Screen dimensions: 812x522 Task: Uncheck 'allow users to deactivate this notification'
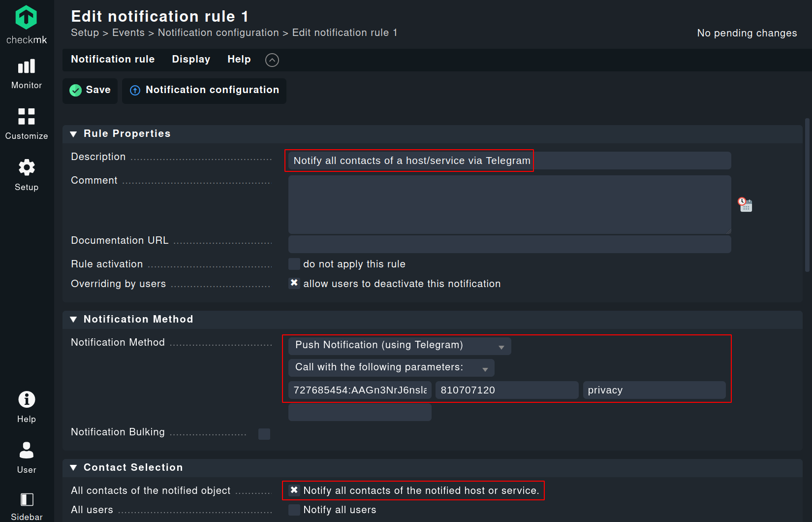coord(294,283)
